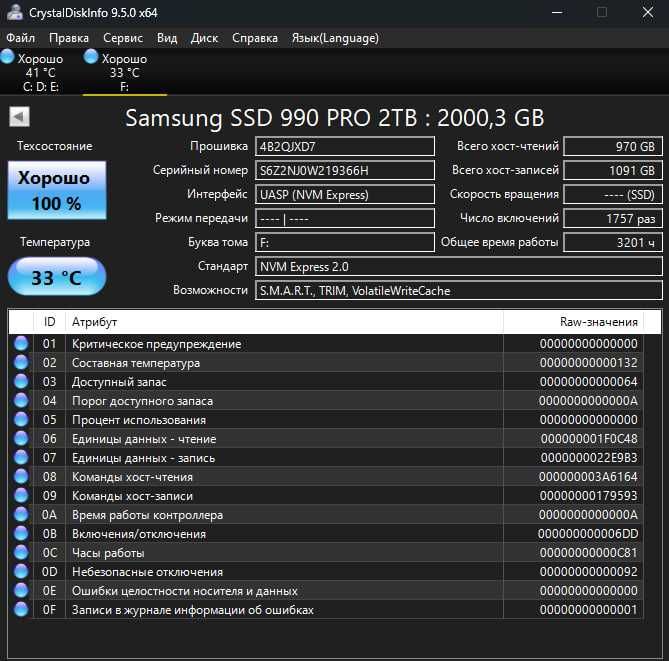Viewport: 669px width, 661px height.
Task: Click the ID column header
Action: (x=49, y=322)
